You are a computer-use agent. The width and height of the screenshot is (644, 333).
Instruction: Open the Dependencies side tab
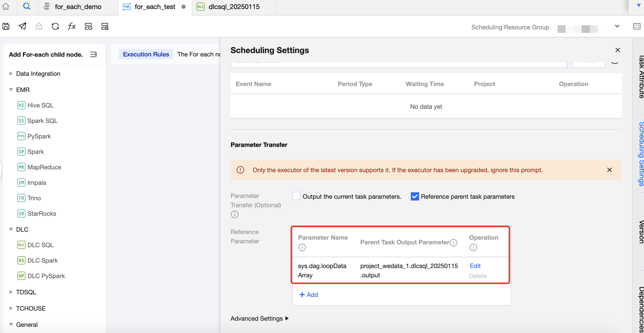click(641, 309)
